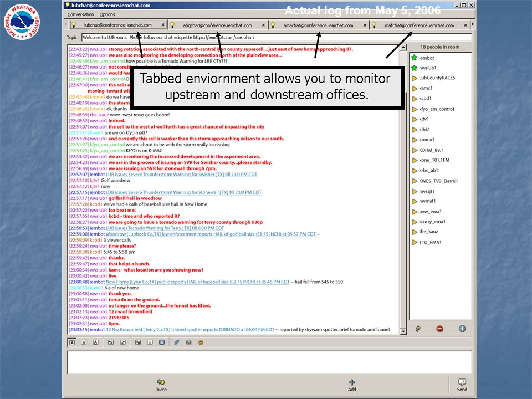The width and height of the screenshot is (532, 399).
Task: Click the chat log scroll-down arrow
Action: coord(403,331)
